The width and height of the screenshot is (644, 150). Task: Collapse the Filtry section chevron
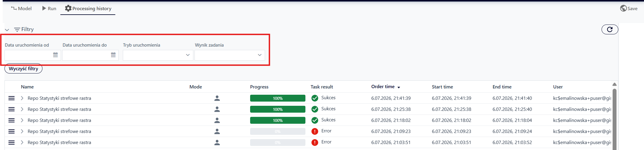pos(7,30)
